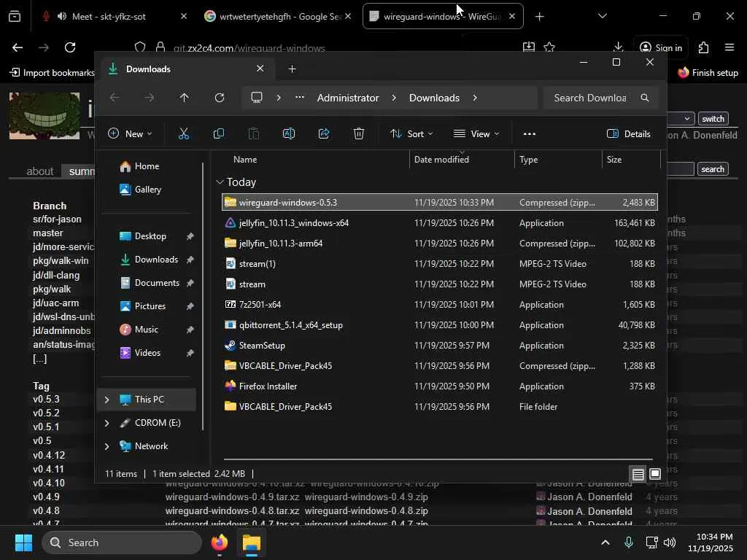The height and width of the screenshot is (560, 747).
Task: Open the View options menu
Action: [x=476, y=133]
